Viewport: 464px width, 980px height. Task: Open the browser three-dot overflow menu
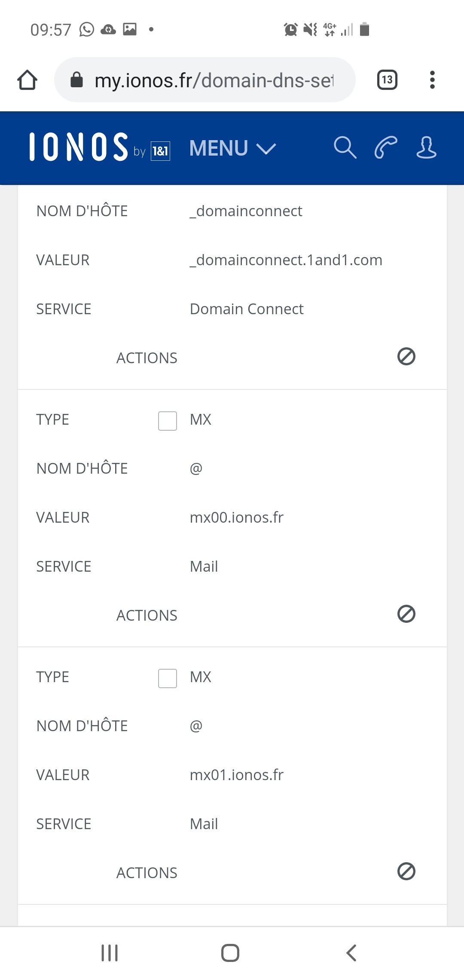point(432,80)
